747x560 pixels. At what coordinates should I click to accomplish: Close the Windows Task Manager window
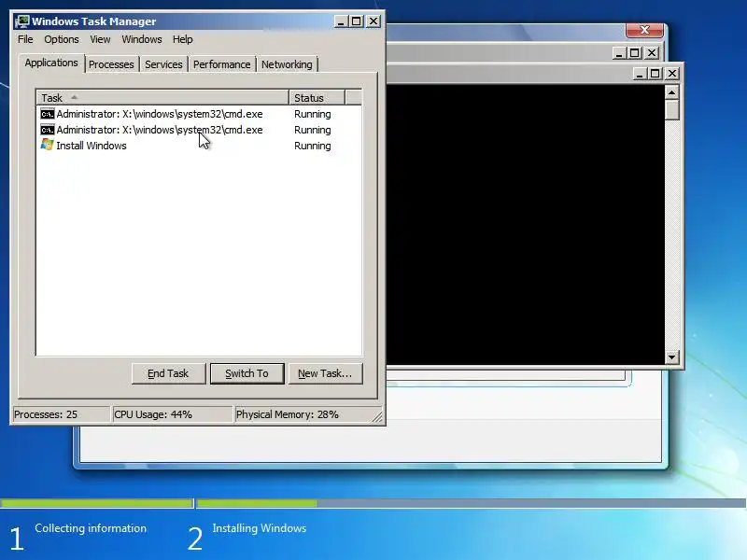click(x=373, y=21)
